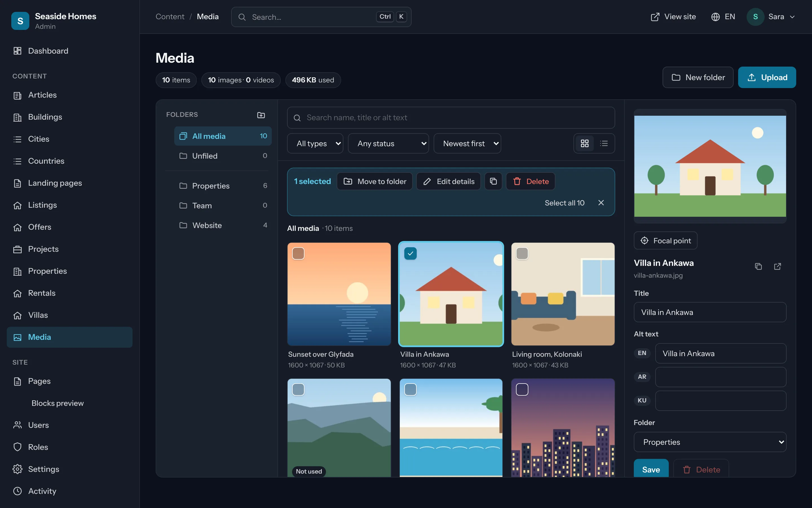This screenshot has height=508, width=812.
Task: Open the Folder Properties dropdown in details
Action: [710, 442]
